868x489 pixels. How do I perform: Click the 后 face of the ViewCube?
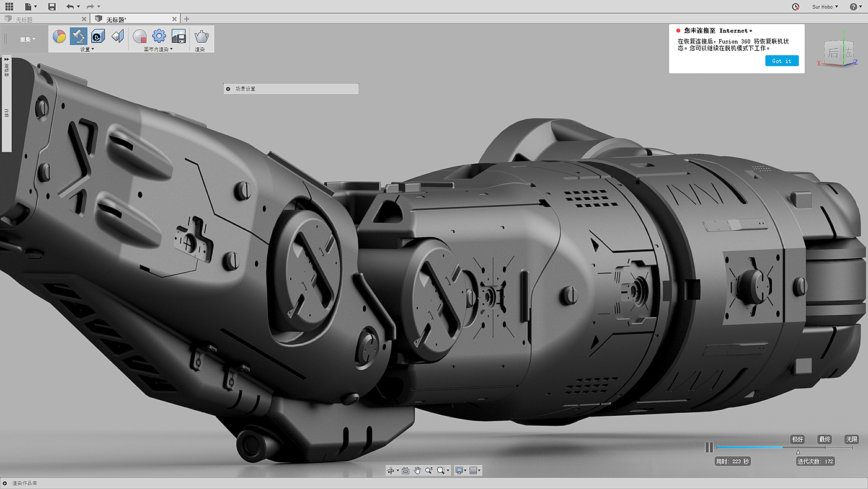click(x=833, y=52)
